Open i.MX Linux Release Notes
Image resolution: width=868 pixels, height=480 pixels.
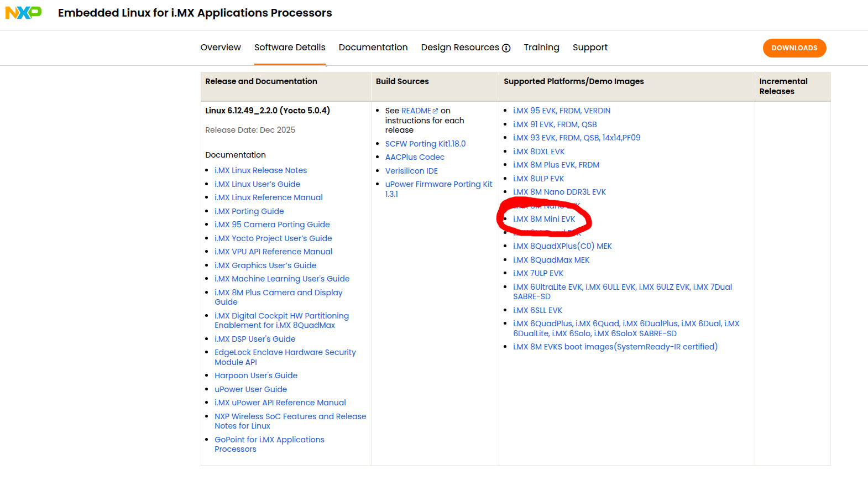point(260,170)
